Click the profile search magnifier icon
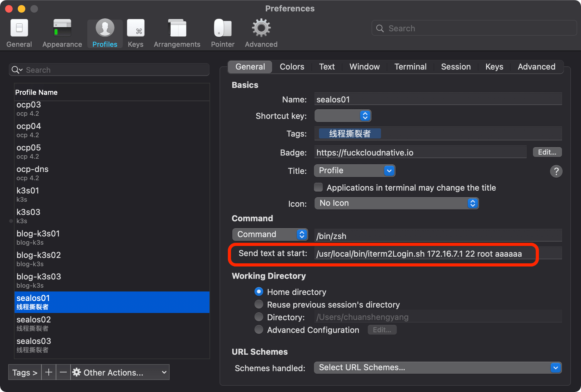The width and height of the screenshot is (581, 392). (x=17, y=70)
